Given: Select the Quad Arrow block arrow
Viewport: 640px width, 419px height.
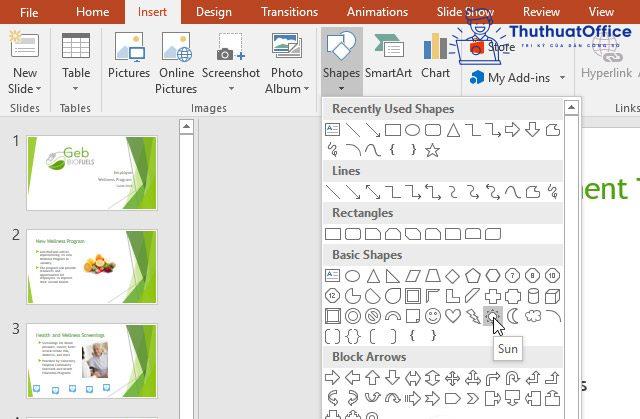Looking at the screenshot, I should [x=453, y=378].
